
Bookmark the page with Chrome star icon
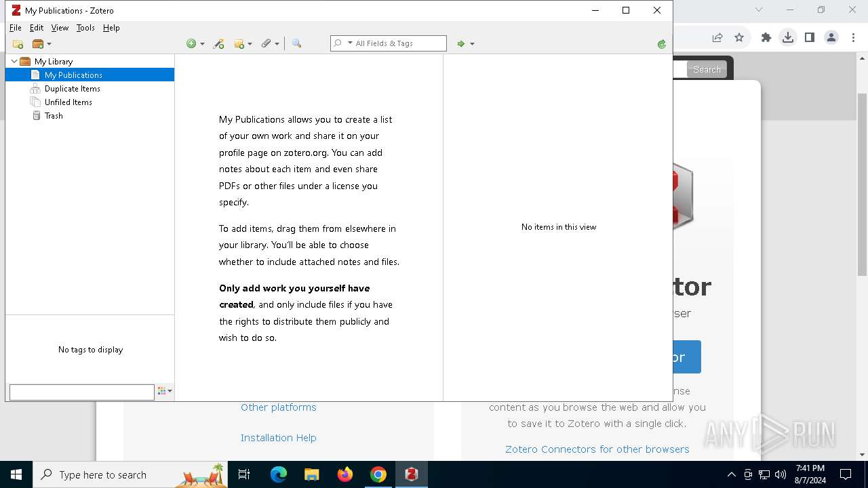[739, 38]
